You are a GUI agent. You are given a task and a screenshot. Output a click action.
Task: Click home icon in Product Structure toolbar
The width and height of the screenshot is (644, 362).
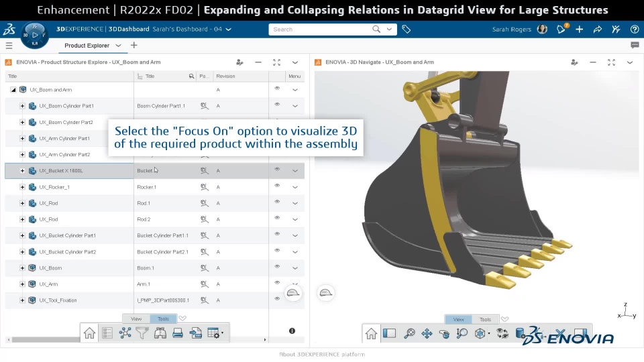[89, 333]
